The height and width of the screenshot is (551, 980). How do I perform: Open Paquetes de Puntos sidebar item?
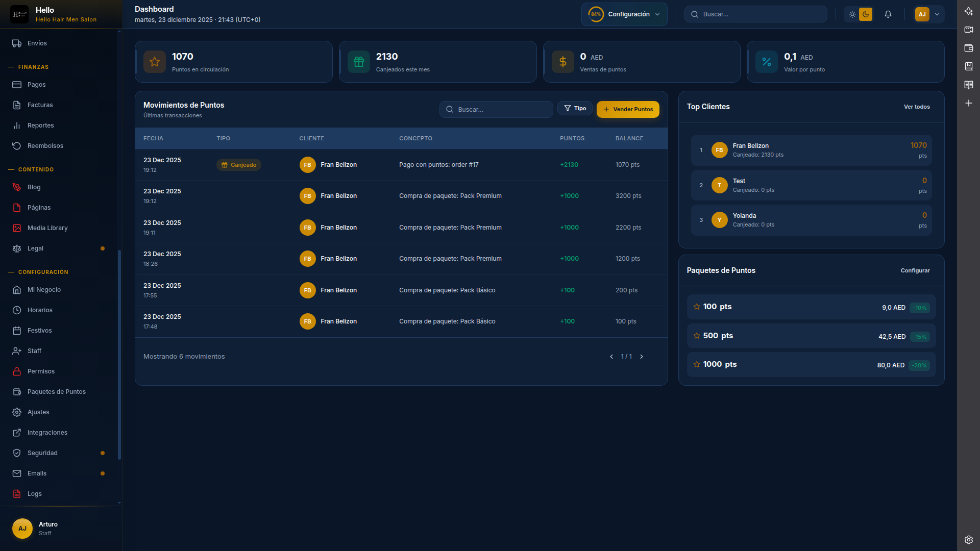pos(56,392)
